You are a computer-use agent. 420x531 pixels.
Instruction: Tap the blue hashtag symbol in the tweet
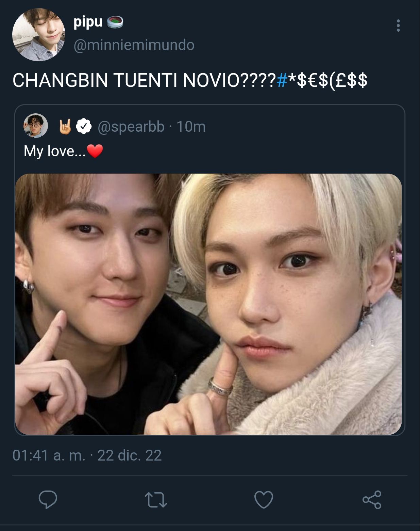282,80
